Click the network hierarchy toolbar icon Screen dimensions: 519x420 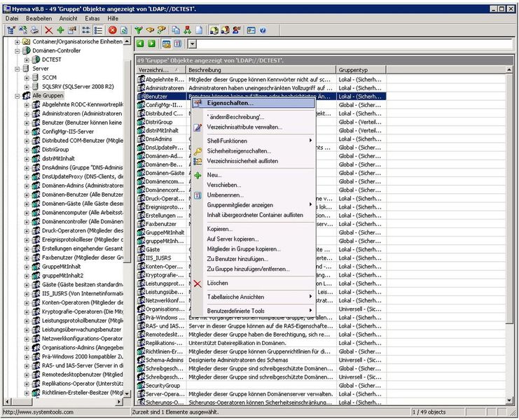187,30
